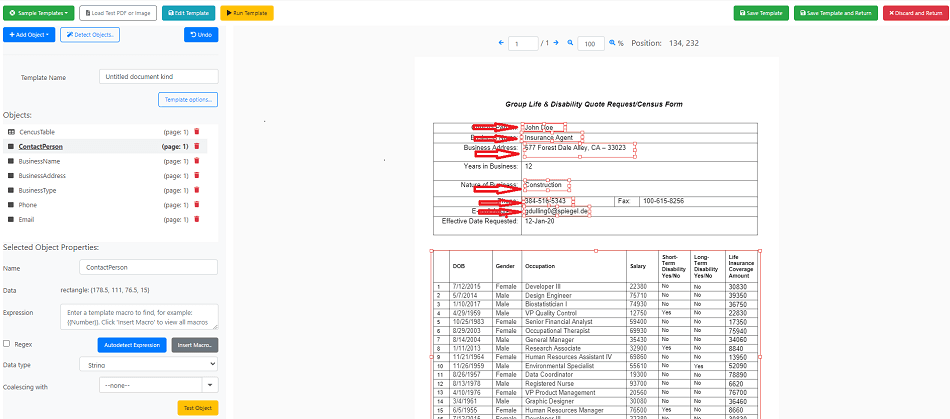This screenshot has height=419, width=950.
Task: Go to the next page arrow
Action: (557, 43)
